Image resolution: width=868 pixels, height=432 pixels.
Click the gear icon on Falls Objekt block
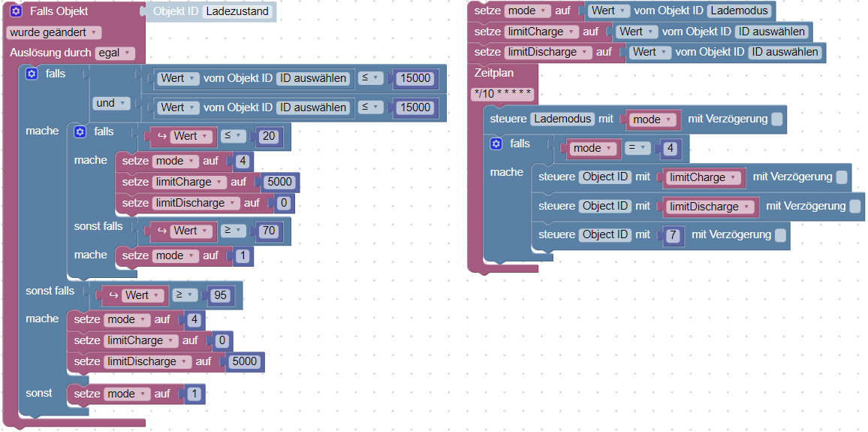click(x=17, y=11)
